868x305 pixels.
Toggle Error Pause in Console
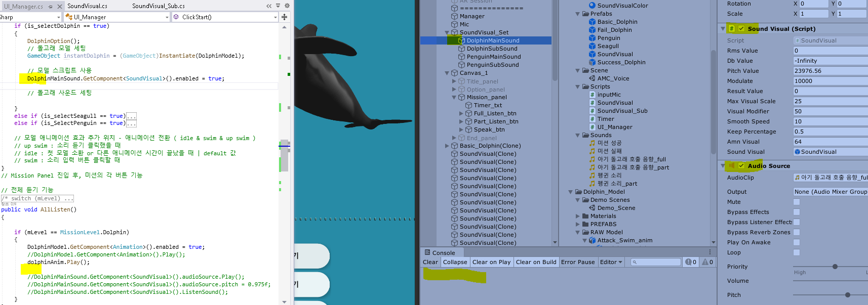[x=578, y=262]
